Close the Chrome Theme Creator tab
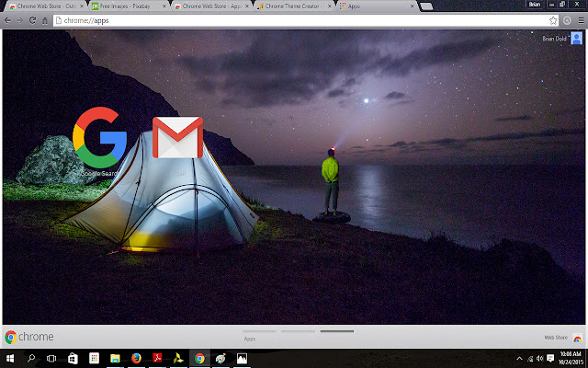 tap(329, 6)
